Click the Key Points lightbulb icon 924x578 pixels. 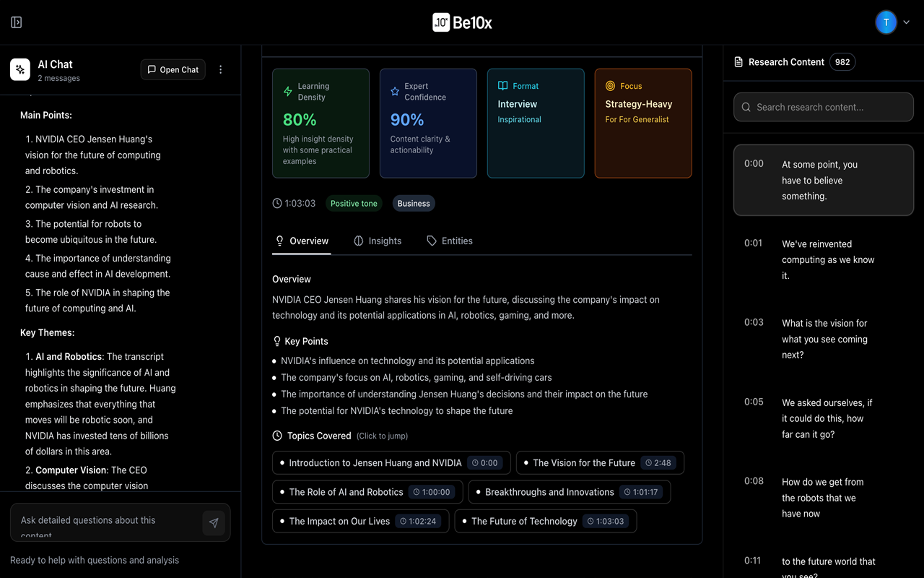click(277, 342)
